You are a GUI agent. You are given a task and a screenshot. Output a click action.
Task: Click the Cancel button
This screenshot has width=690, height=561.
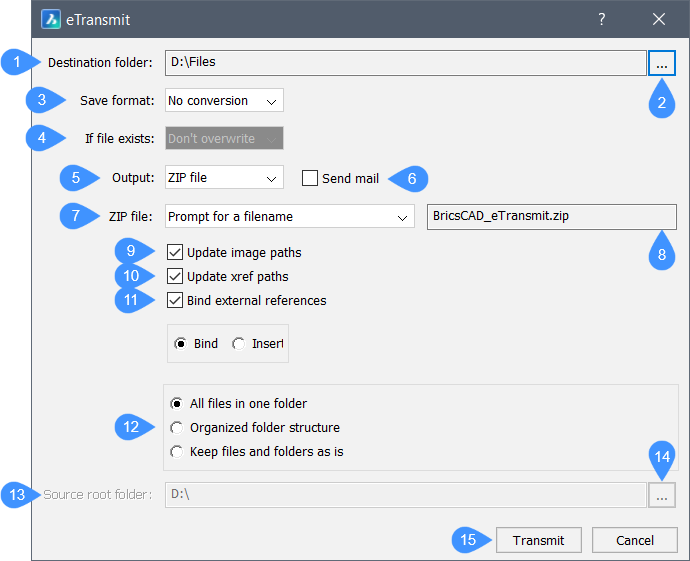click(634, 540)
